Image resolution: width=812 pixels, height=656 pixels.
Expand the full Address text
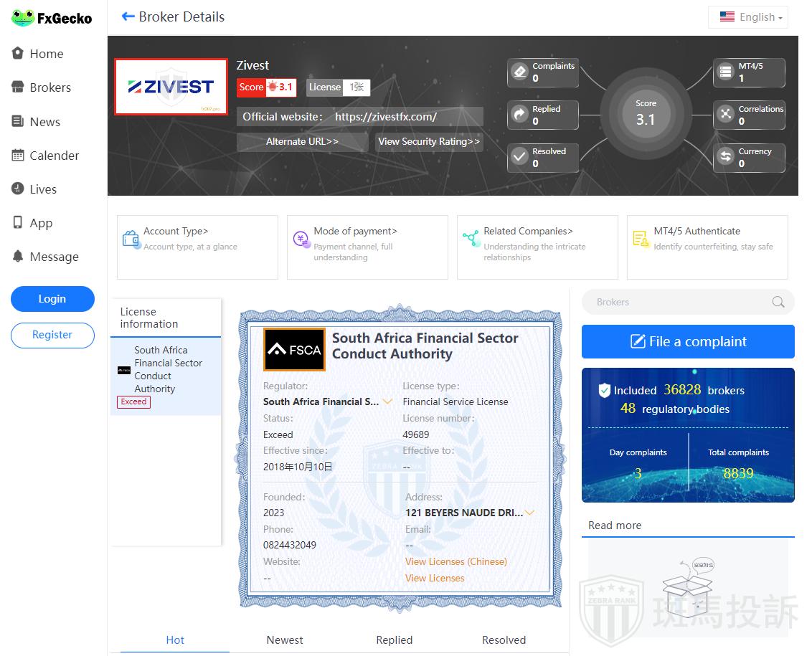530,513
